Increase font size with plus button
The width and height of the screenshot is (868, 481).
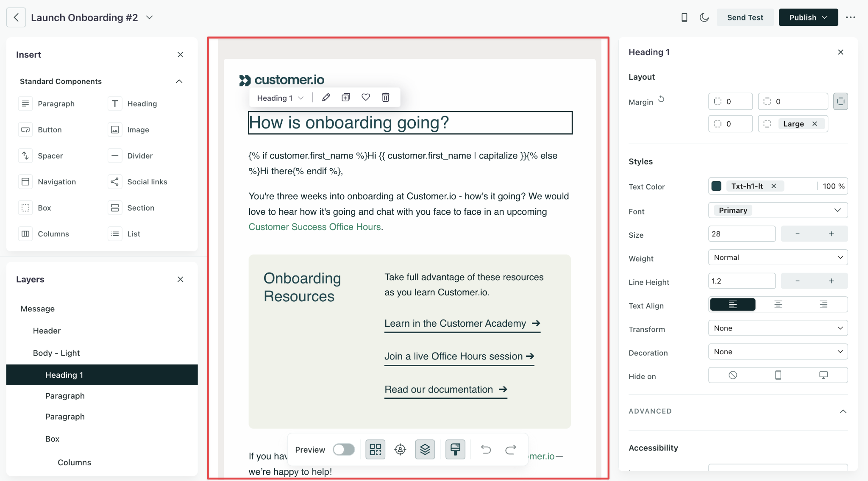pyautogui.click(x=831, y=234)
